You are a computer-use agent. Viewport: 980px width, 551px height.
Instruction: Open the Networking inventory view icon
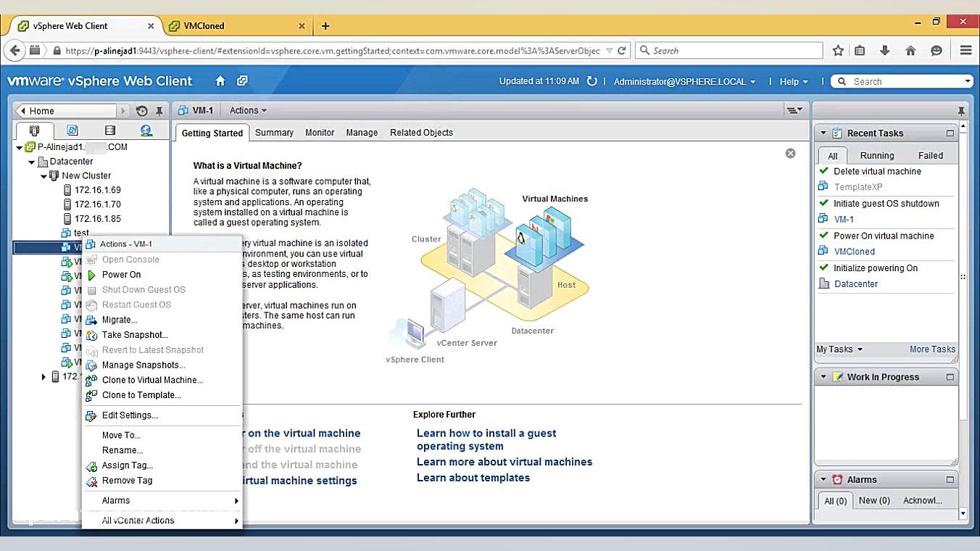146,130
